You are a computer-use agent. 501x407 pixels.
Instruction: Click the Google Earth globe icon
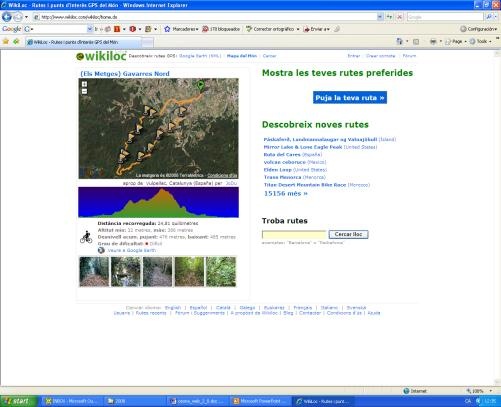coord(101,250)
